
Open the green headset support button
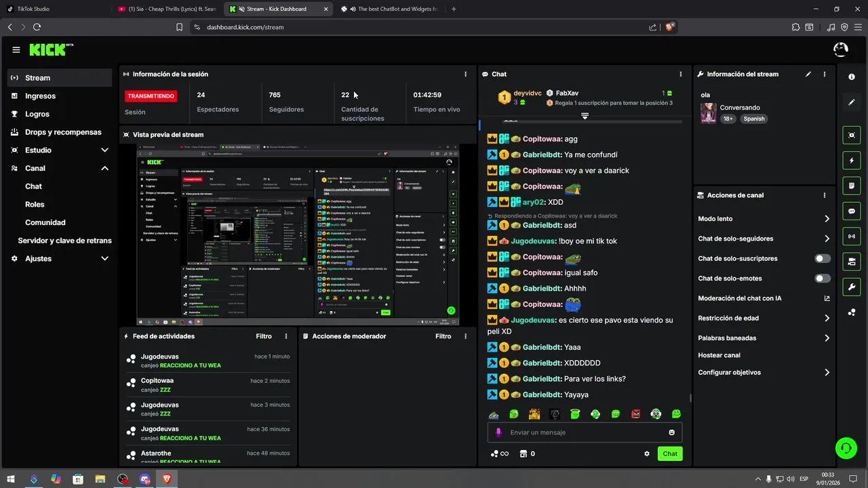click(x=846, y=447)
